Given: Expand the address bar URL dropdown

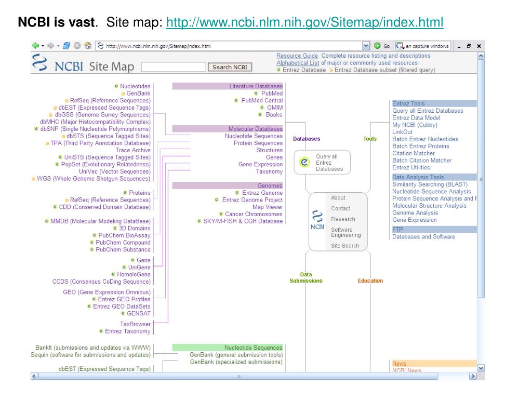Looking at the screenshot, I should (366, 46).
